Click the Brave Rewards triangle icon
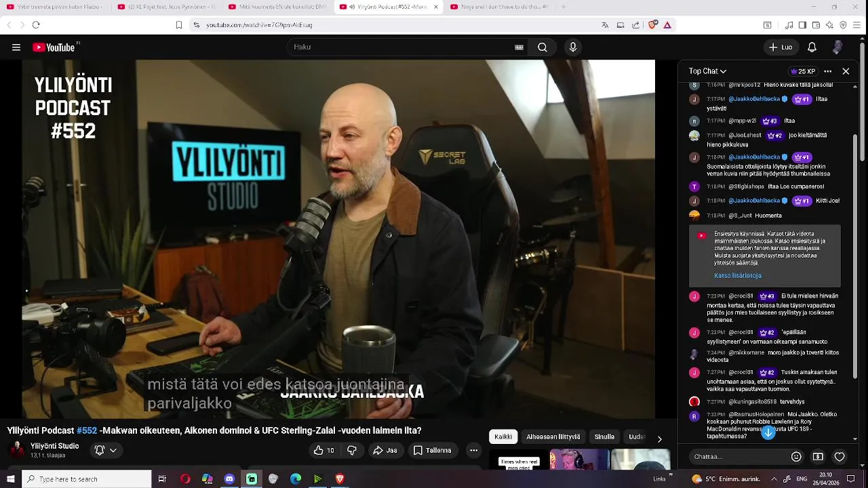 pyautogui.click(x=667, y=25)
